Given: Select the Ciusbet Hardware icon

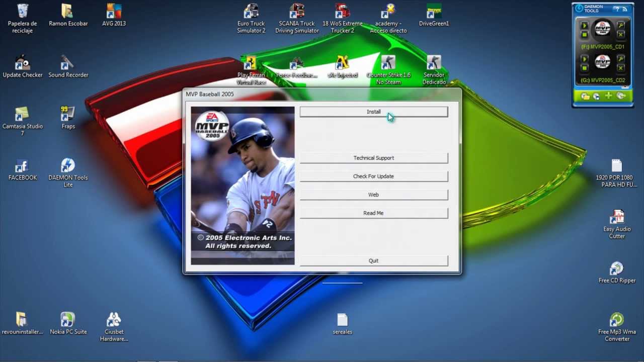Looking at the screenshot, I should (x=114, y=327).
